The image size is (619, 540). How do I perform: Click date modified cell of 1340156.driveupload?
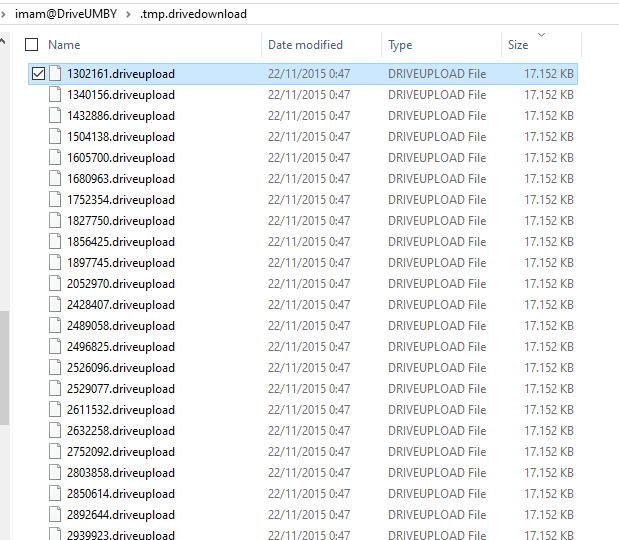click(x=309, y=95)
